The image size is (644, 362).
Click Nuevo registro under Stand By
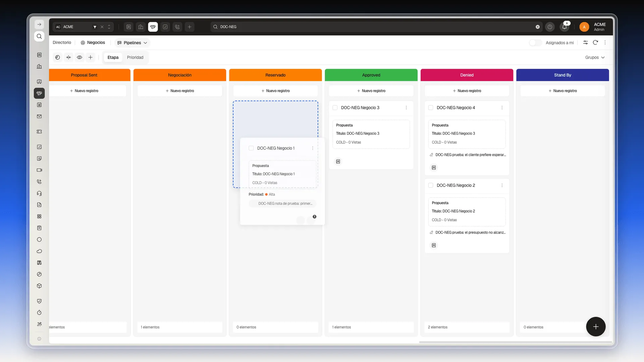coord(562,91)
